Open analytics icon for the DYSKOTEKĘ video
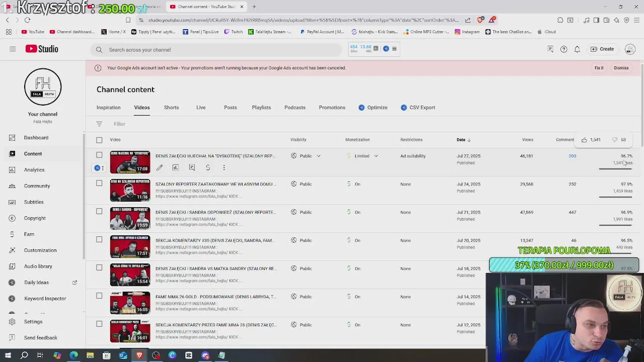The height and width of the screenshot is (362, 644). click(x=176, y=167)
